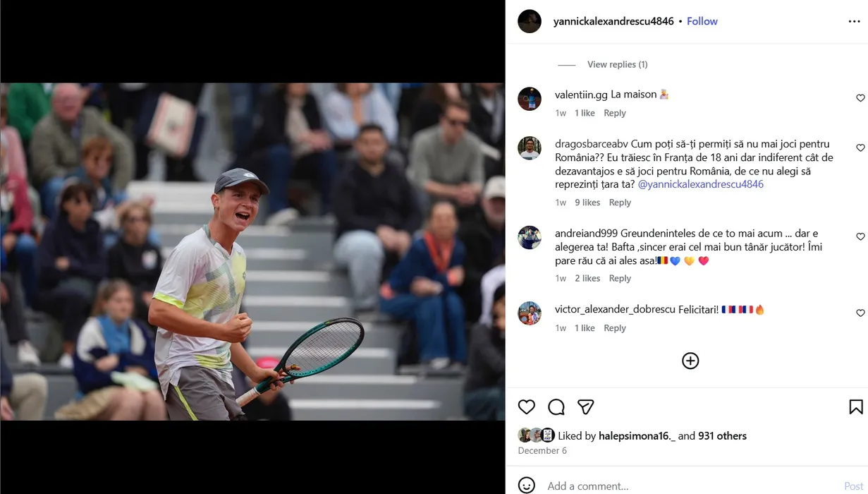868x494 pixels.
Task: Like the post with the heart icon
Action: coord(526,406)
